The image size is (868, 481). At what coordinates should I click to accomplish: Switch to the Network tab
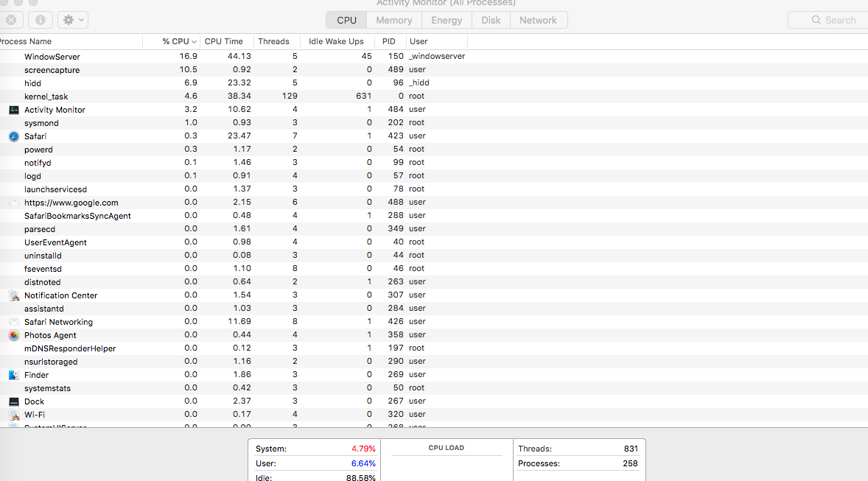pos(538,20)
